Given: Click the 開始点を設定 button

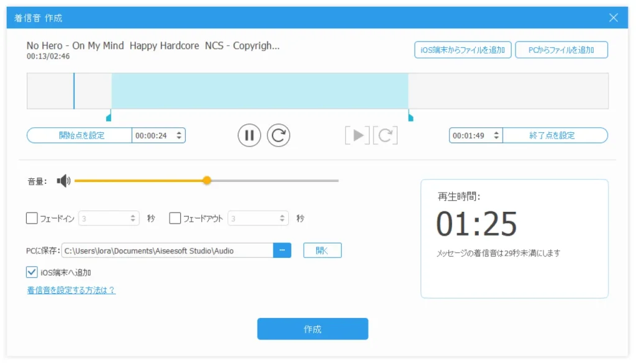Looking at the screenshot, I should [79, 135].
